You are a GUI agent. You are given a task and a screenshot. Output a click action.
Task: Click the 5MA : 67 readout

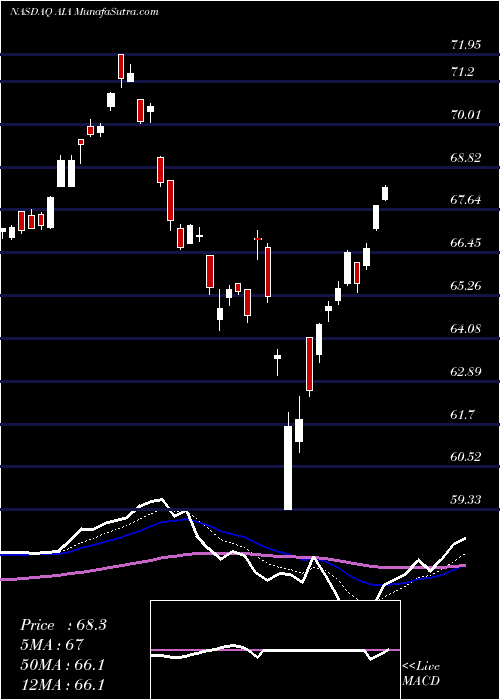click(52, 645)
